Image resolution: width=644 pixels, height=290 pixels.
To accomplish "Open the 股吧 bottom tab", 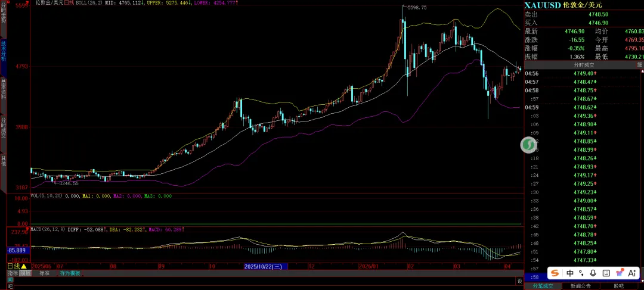I will point(618,286).
